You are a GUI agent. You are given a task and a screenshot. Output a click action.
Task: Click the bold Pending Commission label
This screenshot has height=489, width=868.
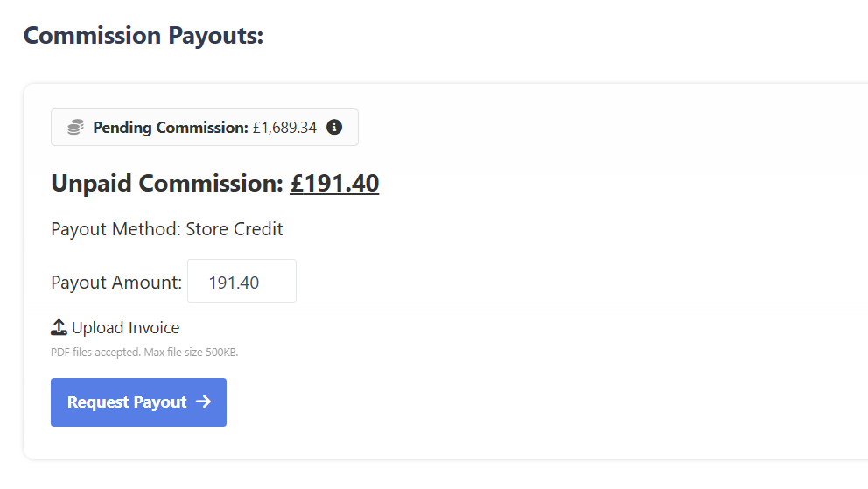click(171, 128)
